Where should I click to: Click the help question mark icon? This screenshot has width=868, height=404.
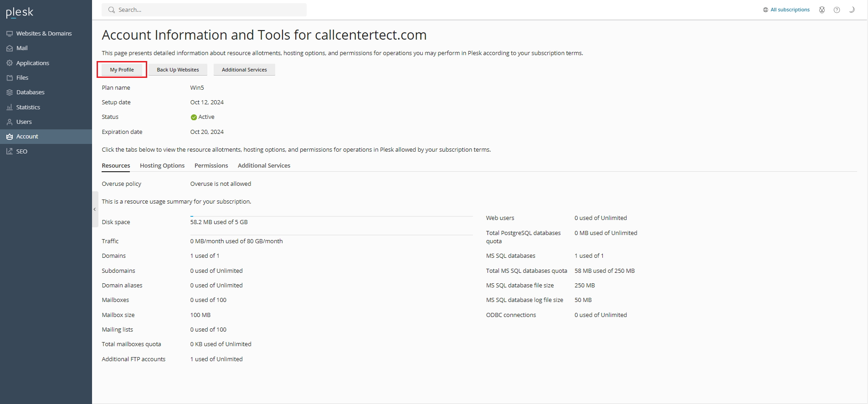click(837, 10)
